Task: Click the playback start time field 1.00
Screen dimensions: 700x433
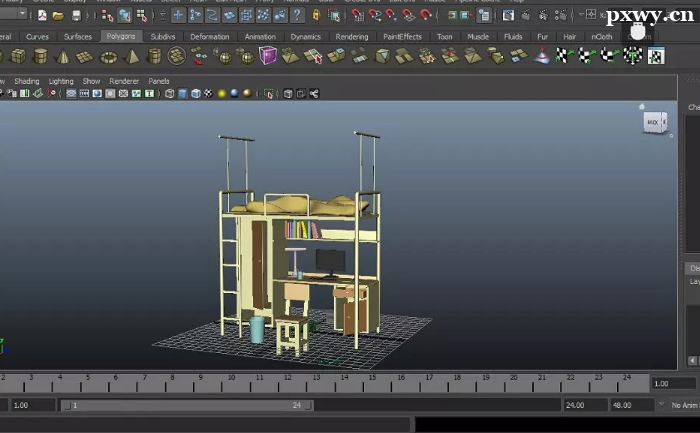Action: [33, 405]
